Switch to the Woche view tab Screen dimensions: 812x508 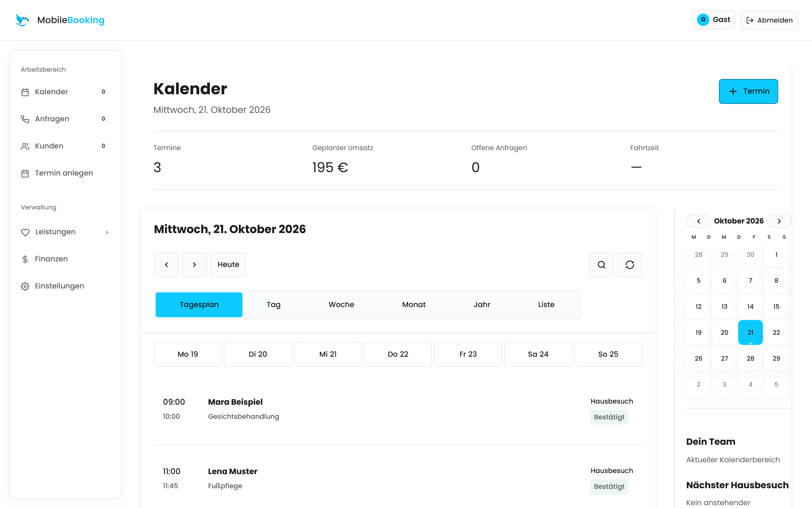341,305
